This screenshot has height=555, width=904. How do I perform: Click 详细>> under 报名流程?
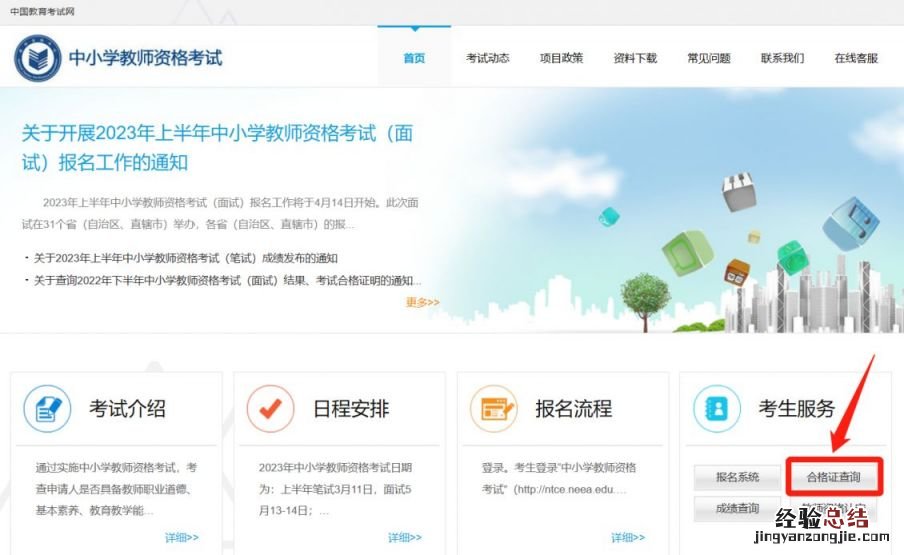pyautogui.click(x=628, y=538)
